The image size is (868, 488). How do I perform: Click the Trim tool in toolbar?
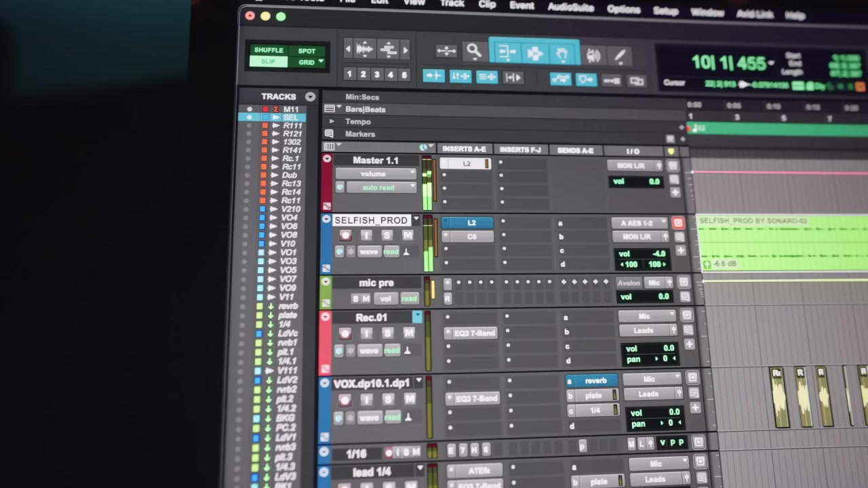[506, 52]
